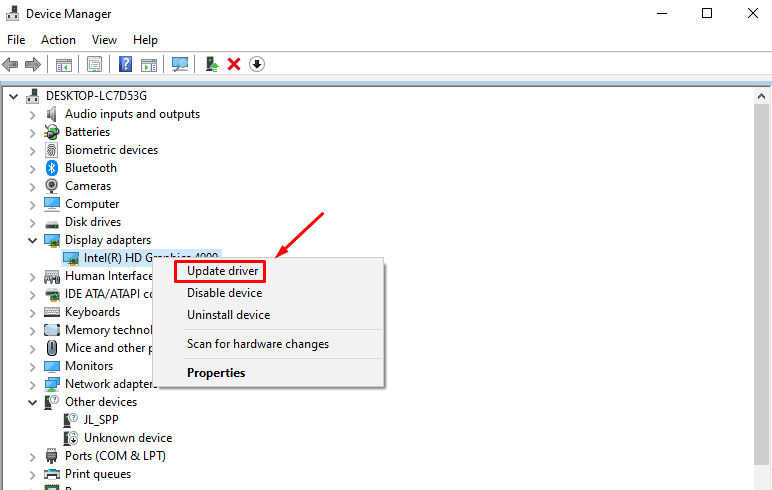Click red X Uninstall device icon
This screenshot has width=772, height=490.
coord(234,64)
